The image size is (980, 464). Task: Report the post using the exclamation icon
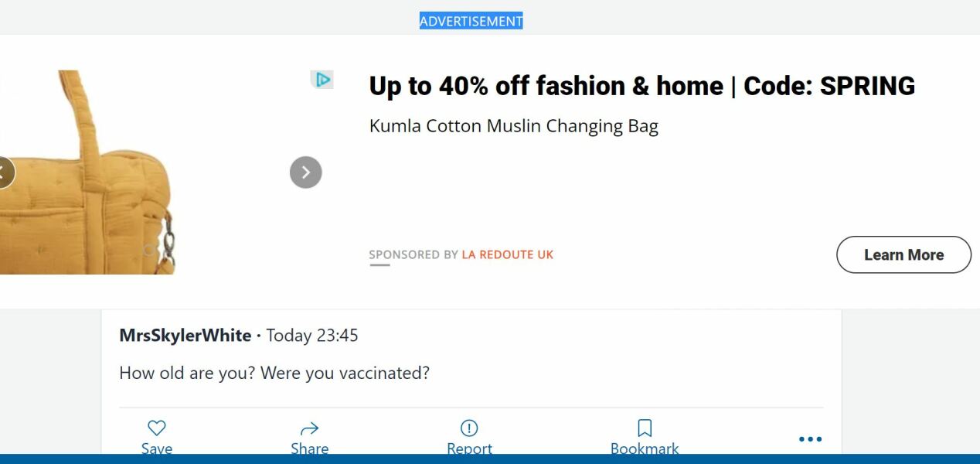[469, 427]
